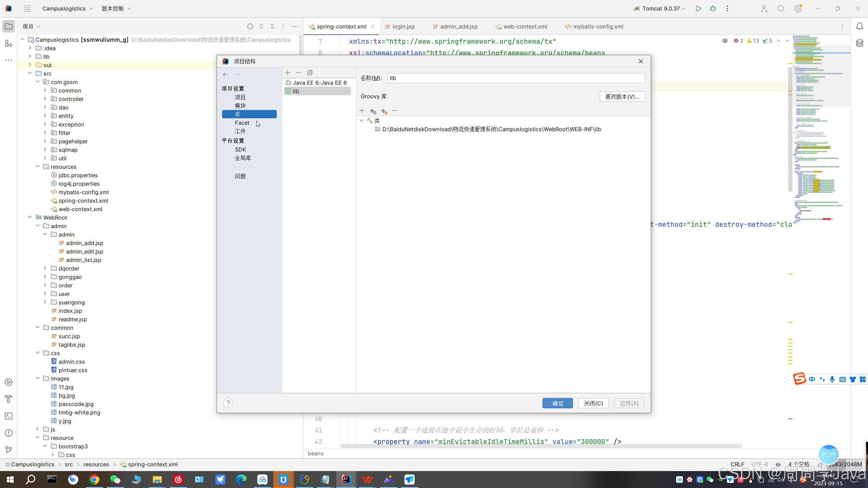Click the Run green play icon

pyautogui.click(x=698, y=8)
